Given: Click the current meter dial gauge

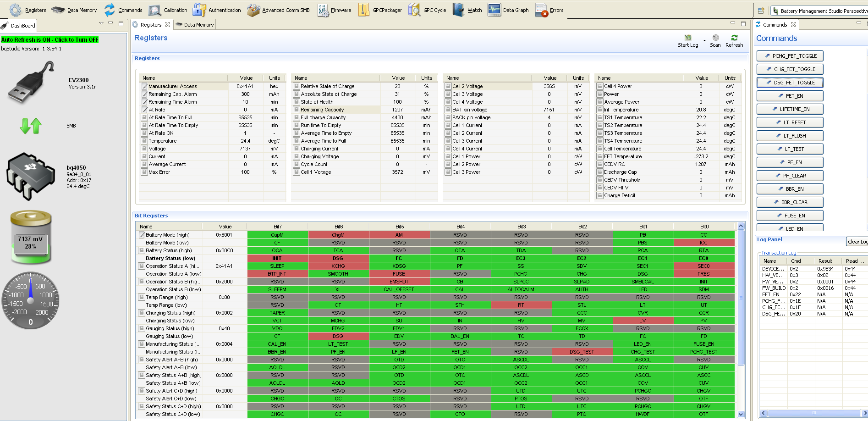Looking at the screenshot, I should [x=31, y=300].
